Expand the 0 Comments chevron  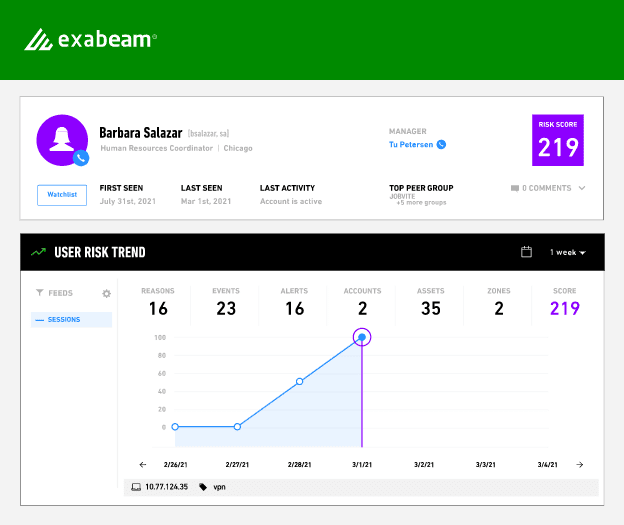[x=582, y=188]
